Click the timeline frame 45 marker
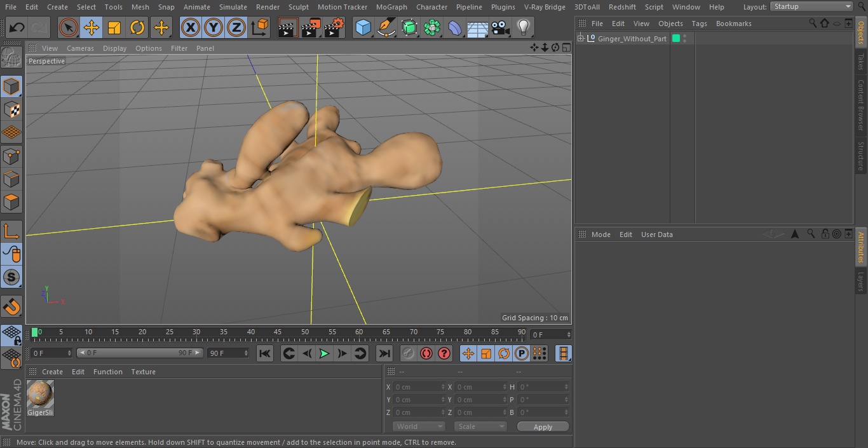 click(x=278, y=332)
